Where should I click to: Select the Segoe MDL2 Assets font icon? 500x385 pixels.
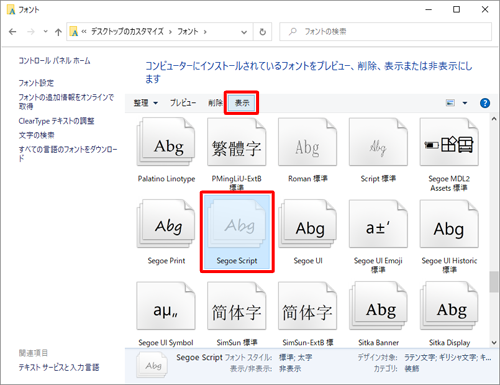(x=449, y=142)
